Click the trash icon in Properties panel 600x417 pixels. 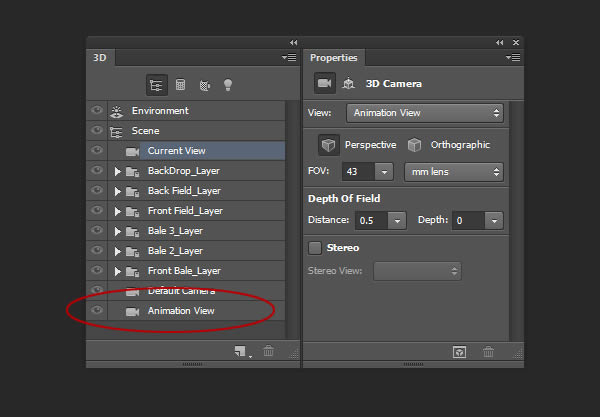tap(488, 352)
